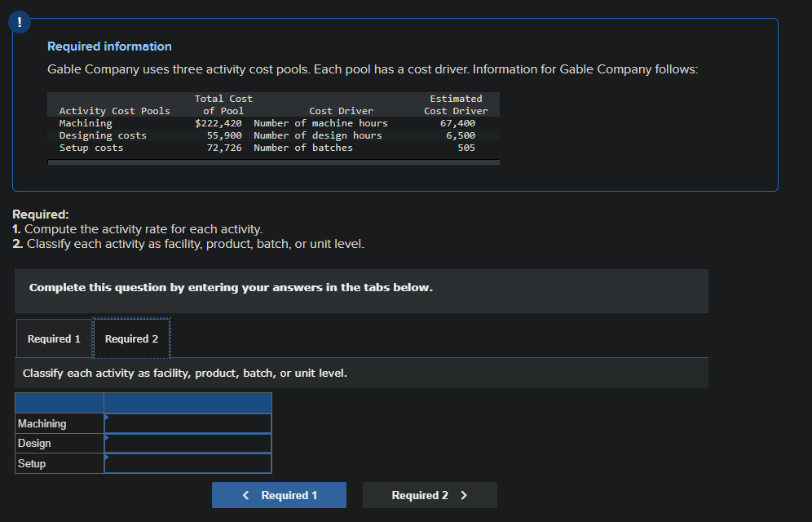This screenshot has height=522, width=812.
Task: Click the 67,400 machine hours value
Action: point(457,123)
